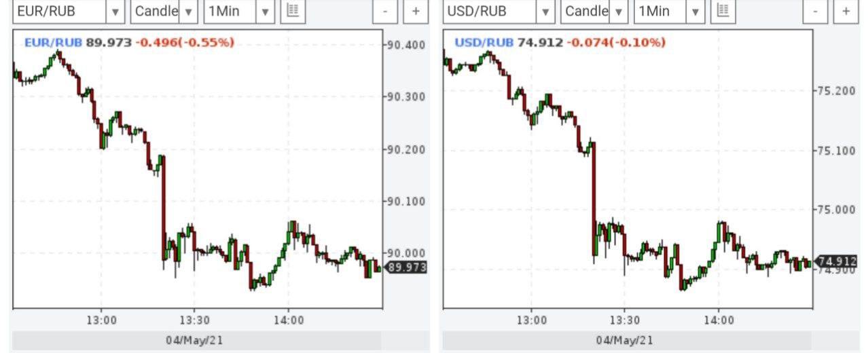Click the 14:00 time label on USD/RUB axis
The height and width of the screenshot is (353, 868).
[719, 320]
